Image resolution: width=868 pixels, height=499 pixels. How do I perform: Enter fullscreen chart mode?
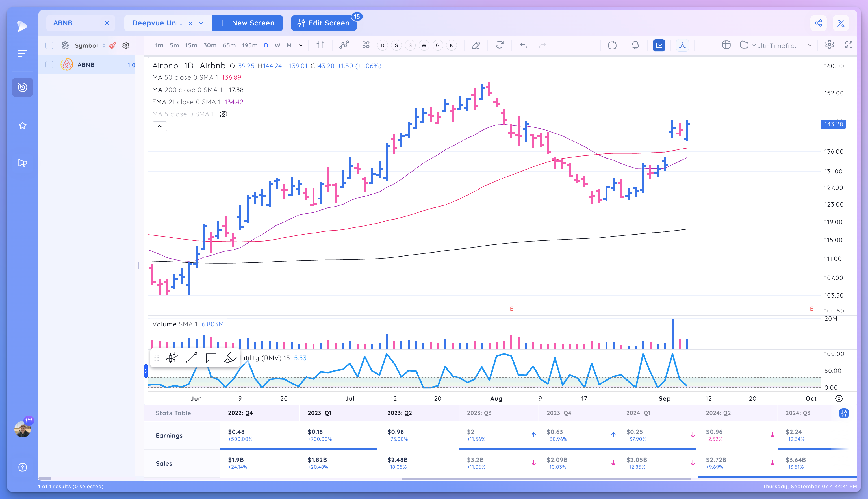[849, 45]
